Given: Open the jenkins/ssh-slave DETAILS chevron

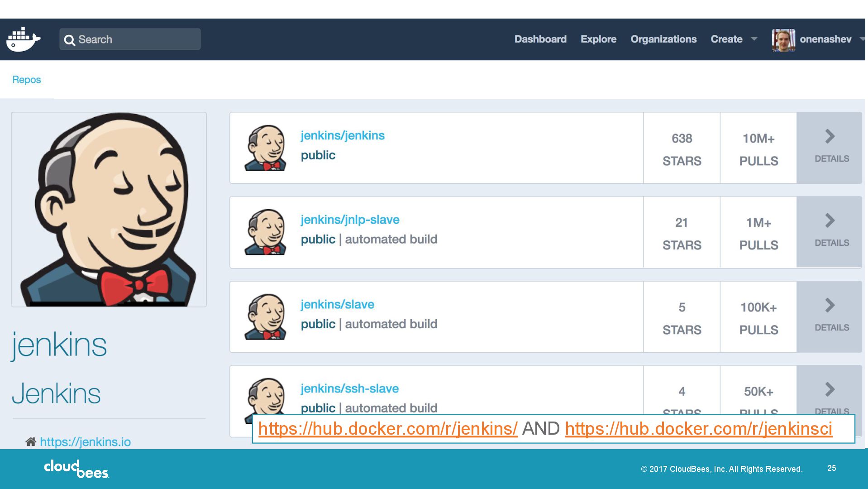Looking at the screenshot, I should tap(830, 390).
